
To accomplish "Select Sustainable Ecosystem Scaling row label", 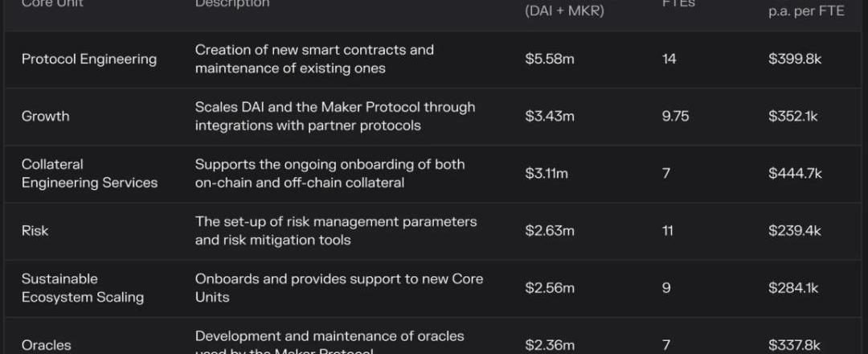I will (x=83, y=288).
